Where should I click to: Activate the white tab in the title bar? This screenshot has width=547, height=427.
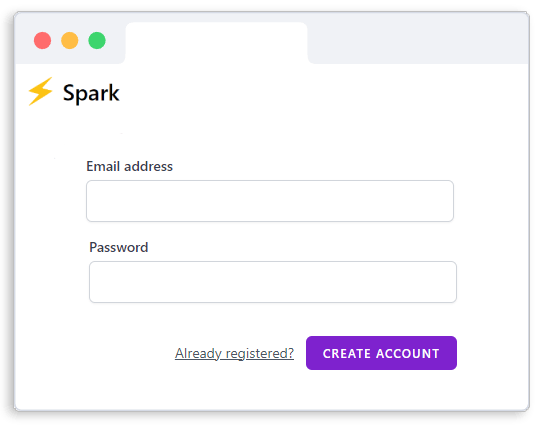[x=216, y=43]
